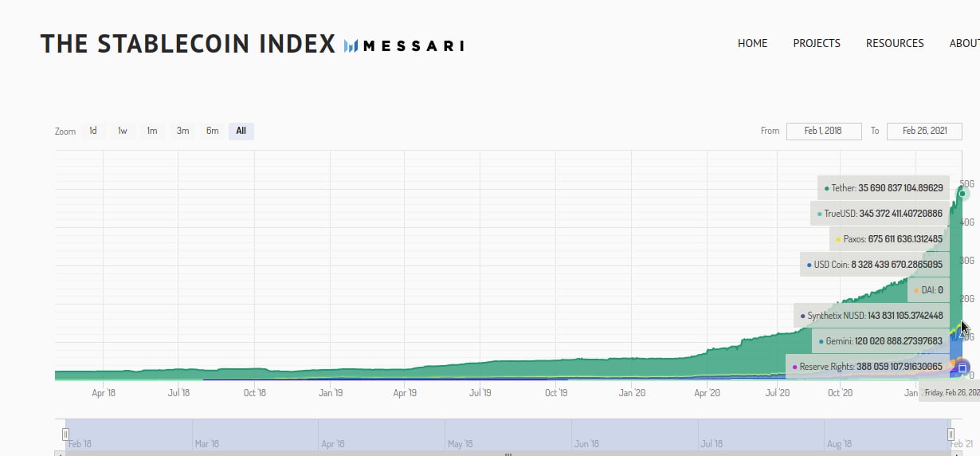Click the Jan '20 axis label

pyautogui.click(x=632, y=393)
